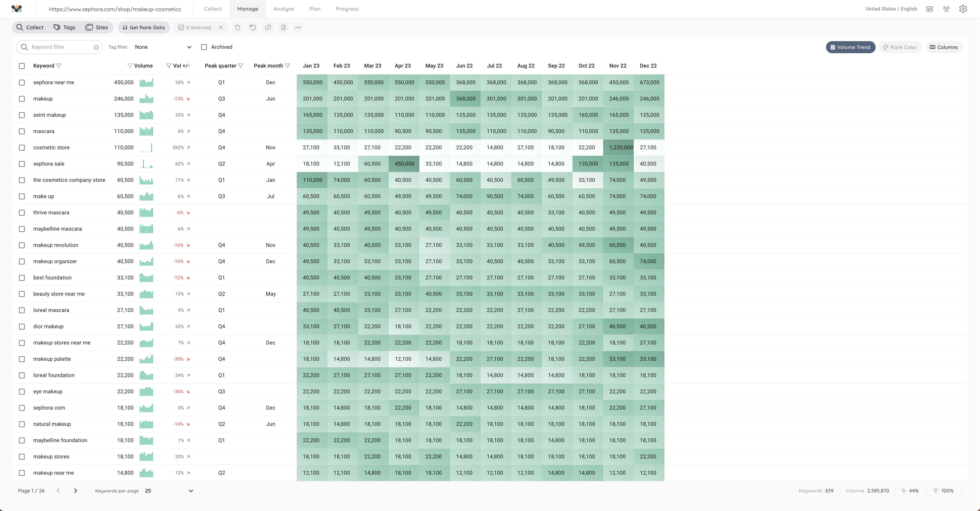Open the Columns button
The image size is (980, 511).
[x=943, y=47]
